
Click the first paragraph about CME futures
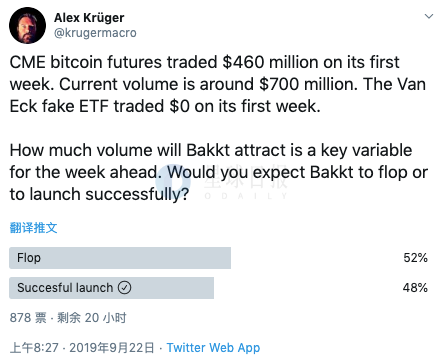click(218, 84)
